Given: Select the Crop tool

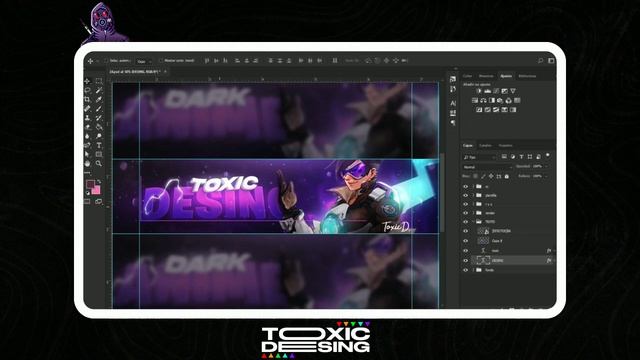Looking at the screenshot, I should coord(87,100).
